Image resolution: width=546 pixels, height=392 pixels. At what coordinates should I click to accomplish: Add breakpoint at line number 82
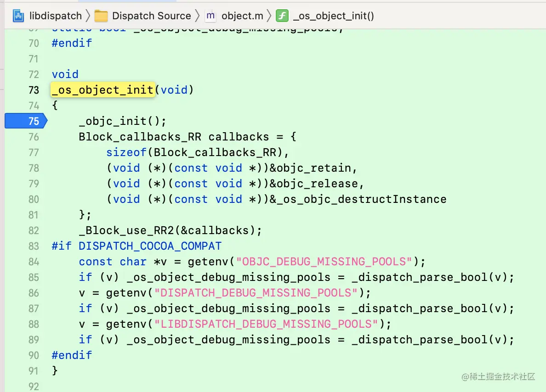[x=34, y=230]
